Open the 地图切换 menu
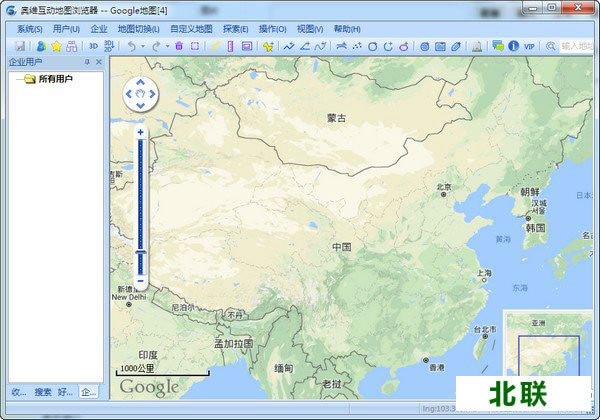Viewport: 600px width, 420px height. (138, 29)
